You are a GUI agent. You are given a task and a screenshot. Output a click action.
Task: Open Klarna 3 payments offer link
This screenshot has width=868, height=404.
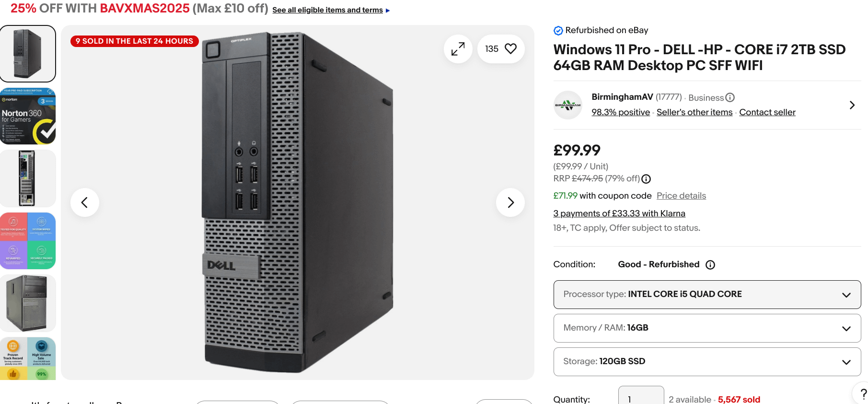(619, 214)
